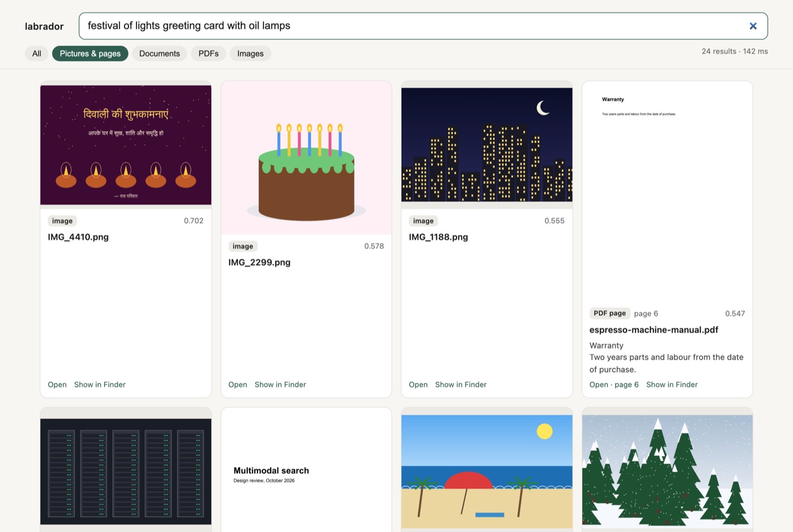The image size is (793, 532).
Task: Click the 0.702 relevance score
Action: click(194, 221)
